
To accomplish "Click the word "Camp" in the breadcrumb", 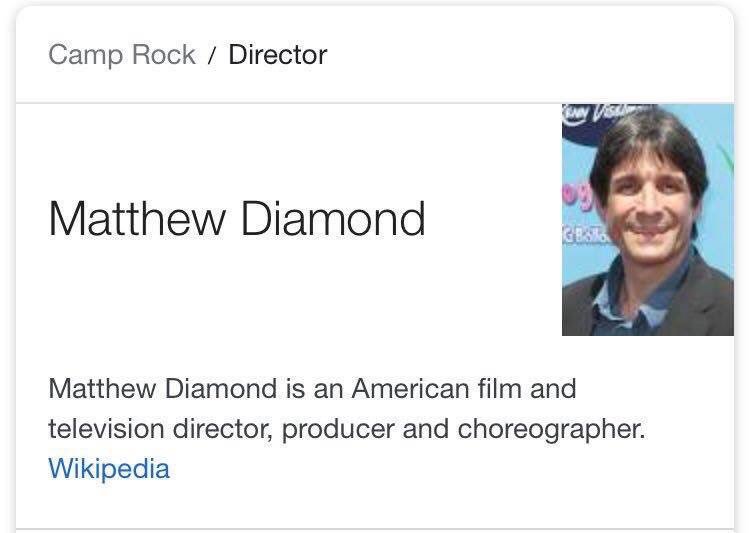I will pos(83,54).
